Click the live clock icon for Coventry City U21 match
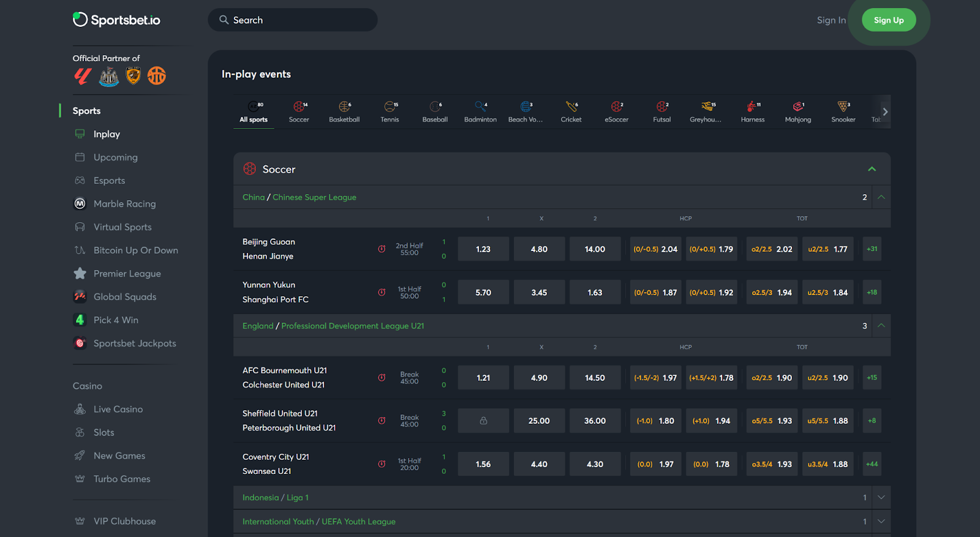This screenshot has width=980, height=537. [382, 464]
